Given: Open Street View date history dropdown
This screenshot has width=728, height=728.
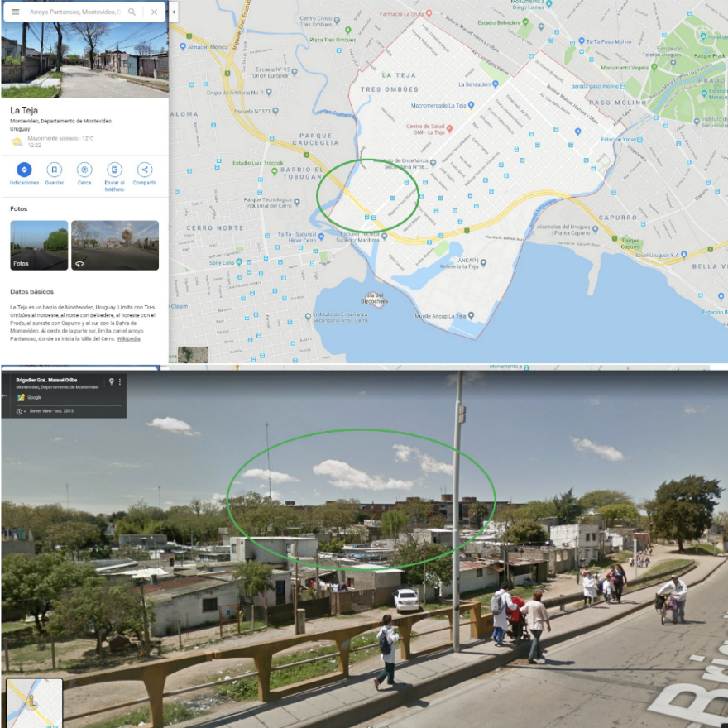Looking at the screenshot, I should pyautogui.click(x=23, y=411).
